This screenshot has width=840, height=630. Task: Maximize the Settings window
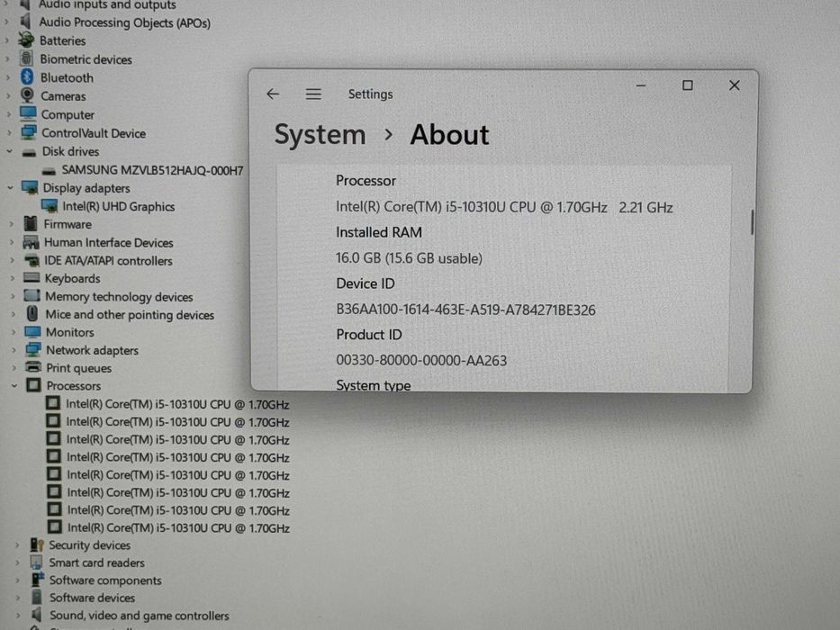[687, 85]
